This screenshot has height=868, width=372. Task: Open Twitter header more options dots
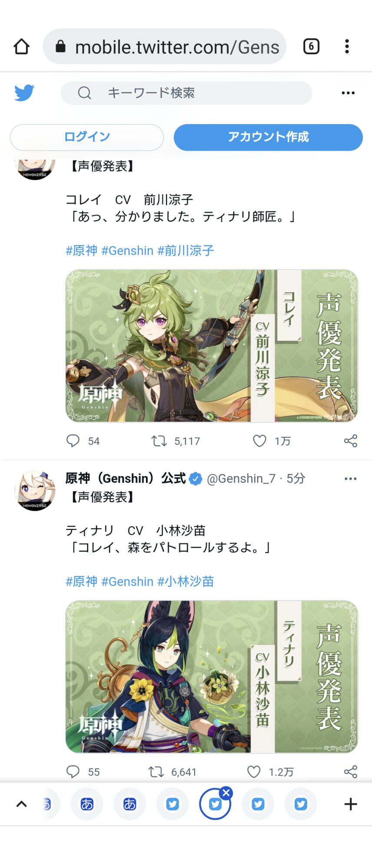(x=348, y=93)
